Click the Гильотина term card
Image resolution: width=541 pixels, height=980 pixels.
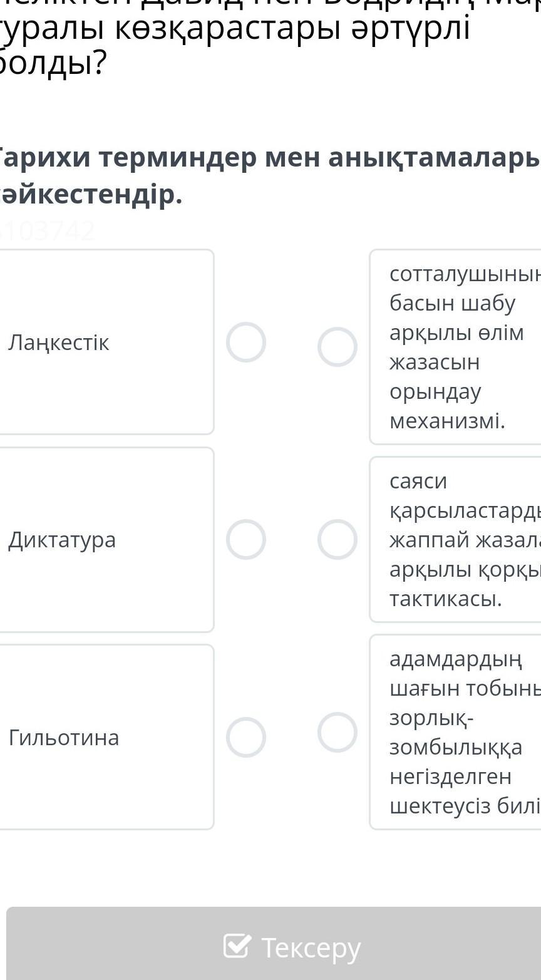point(106,737)
